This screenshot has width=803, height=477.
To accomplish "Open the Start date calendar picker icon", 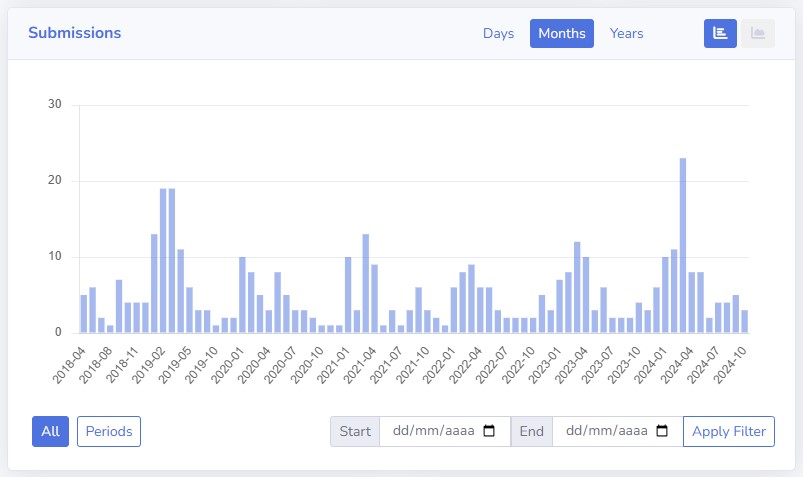I will click(489, 431).
